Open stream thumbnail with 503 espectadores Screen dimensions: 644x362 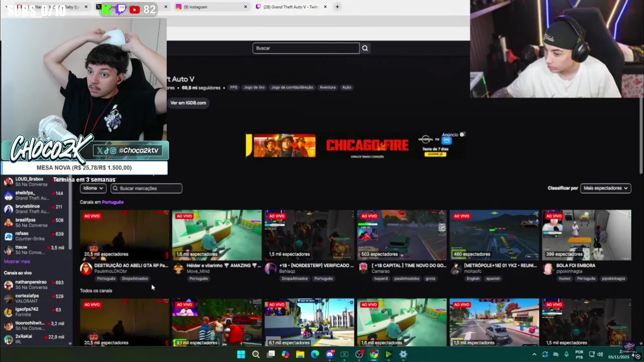point(401,235)
